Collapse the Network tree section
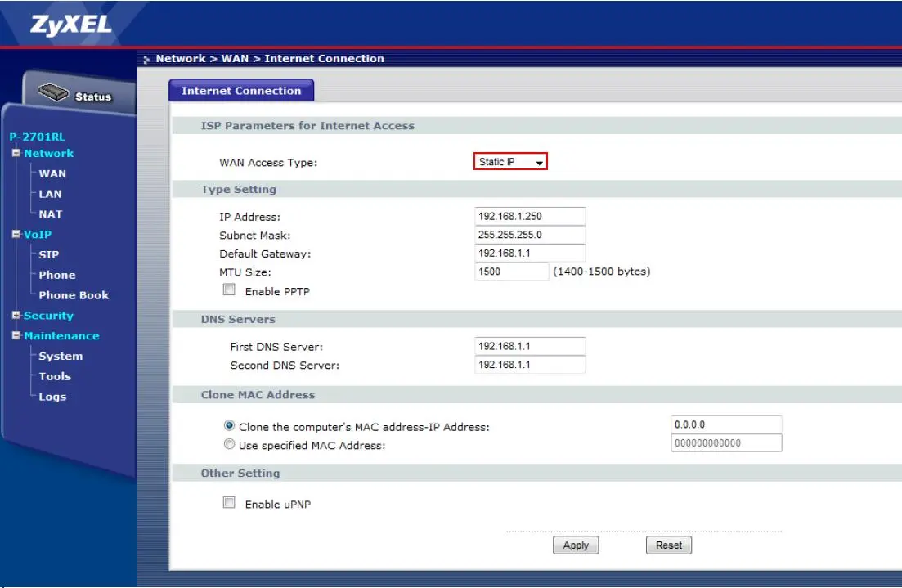 pyautogui.click(x=16, y=153)
